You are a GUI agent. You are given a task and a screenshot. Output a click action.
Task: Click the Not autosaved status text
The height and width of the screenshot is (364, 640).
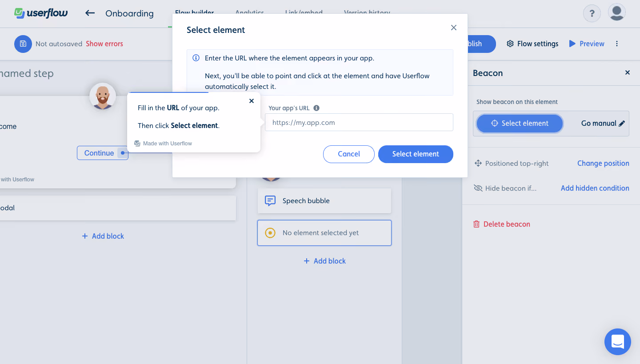tap(59, 44)
